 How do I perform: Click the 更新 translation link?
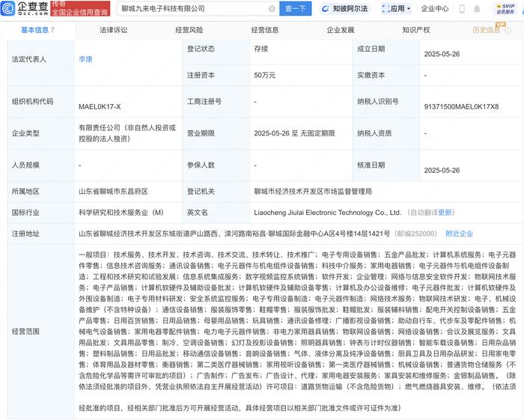pos(445,213)
